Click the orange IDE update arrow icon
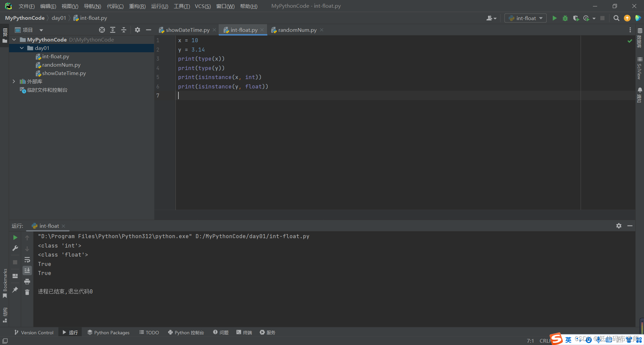 pos(627,18)
